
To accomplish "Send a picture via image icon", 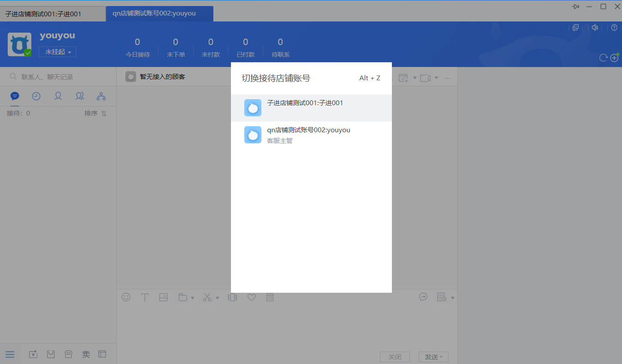I will [x=164, y=297].
